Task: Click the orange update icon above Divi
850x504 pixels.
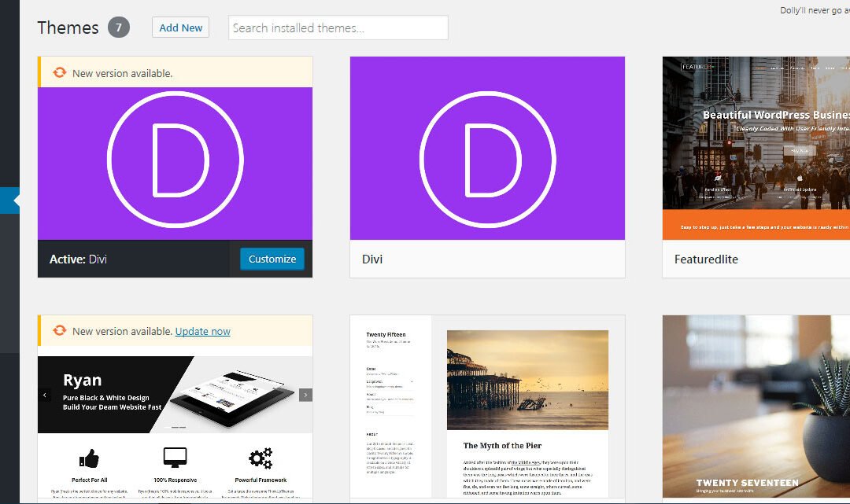Action: tap(60, 73)
